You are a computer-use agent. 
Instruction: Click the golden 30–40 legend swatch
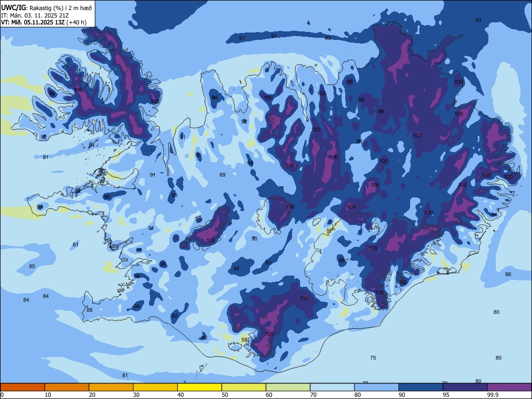(x=155, y=387)
